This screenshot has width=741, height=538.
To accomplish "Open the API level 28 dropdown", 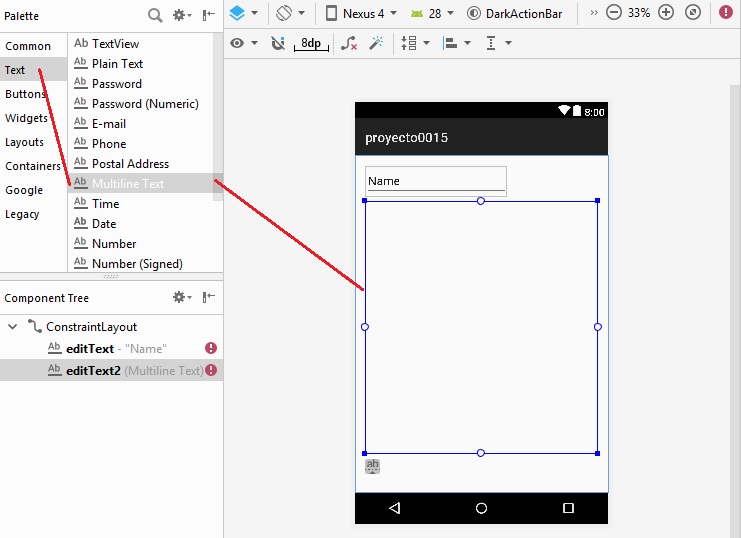I will 437,13.
